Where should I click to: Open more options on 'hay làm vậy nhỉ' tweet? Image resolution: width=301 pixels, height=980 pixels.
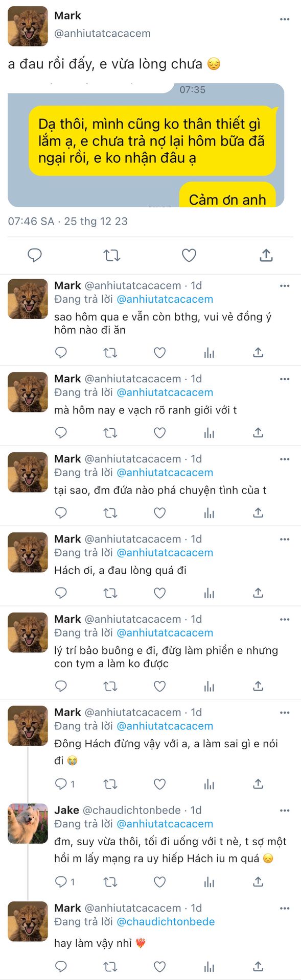tap(285, 908)
